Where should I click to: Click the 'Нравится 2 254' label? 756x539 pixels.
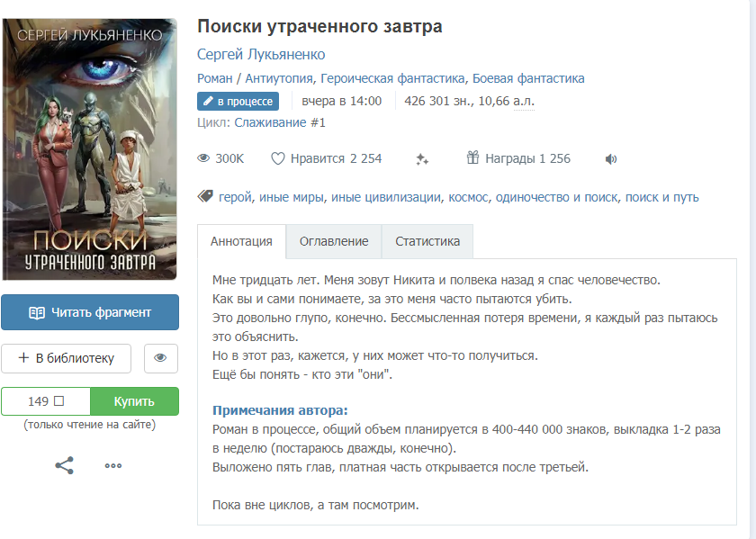tap(336, 158)
